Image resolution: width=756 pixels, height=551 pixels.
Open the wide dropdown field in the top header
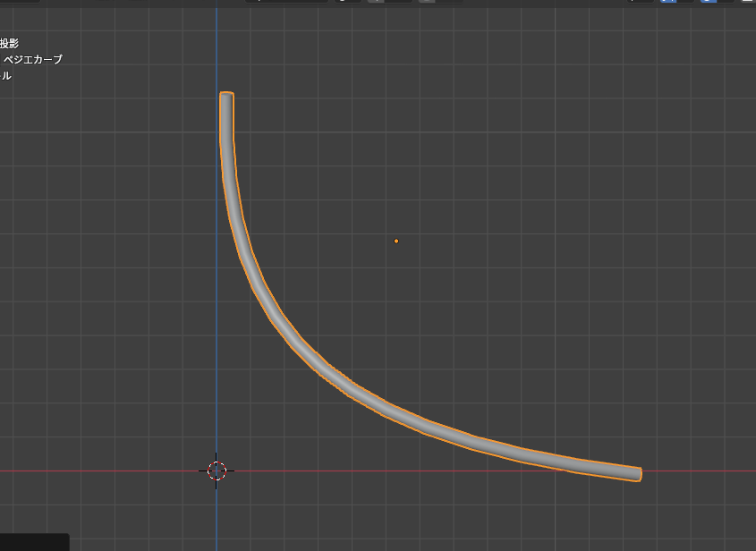286,2
